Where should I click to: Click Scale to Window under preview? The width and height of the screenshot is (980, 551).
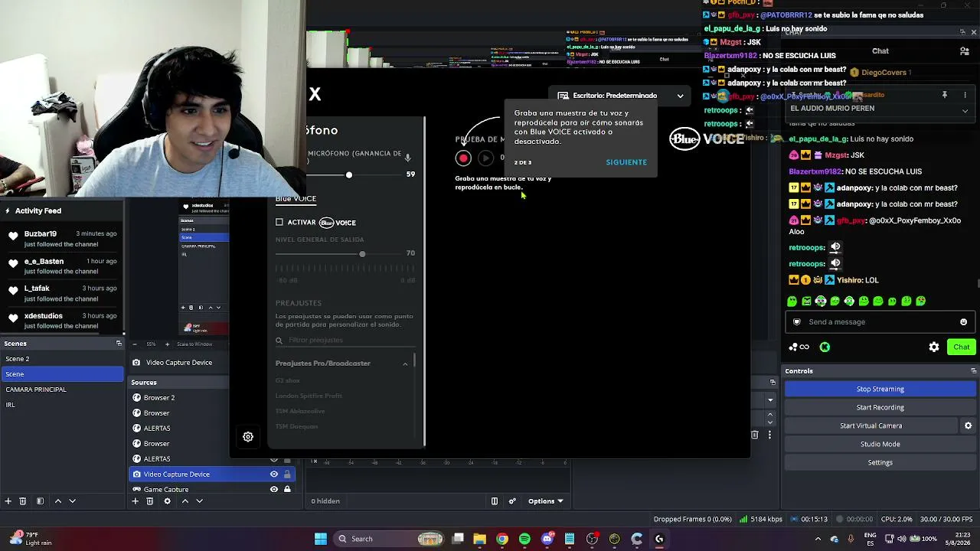[194, 344]
